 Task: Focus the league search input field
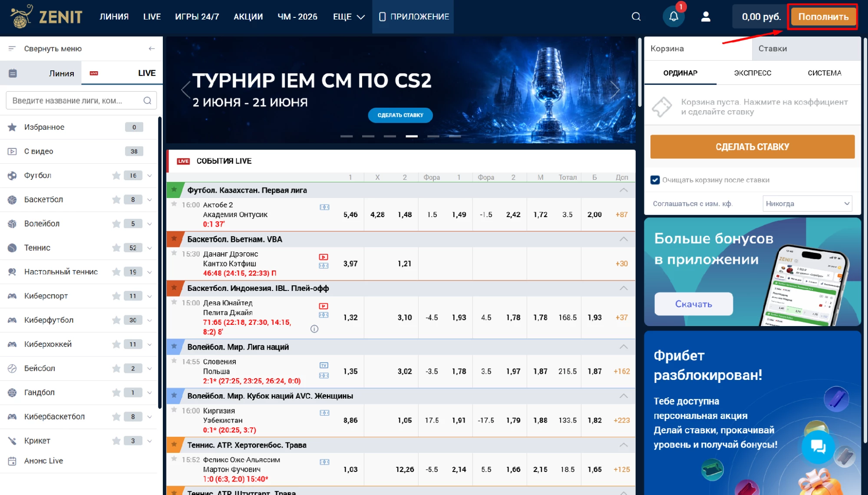point(81,101)
